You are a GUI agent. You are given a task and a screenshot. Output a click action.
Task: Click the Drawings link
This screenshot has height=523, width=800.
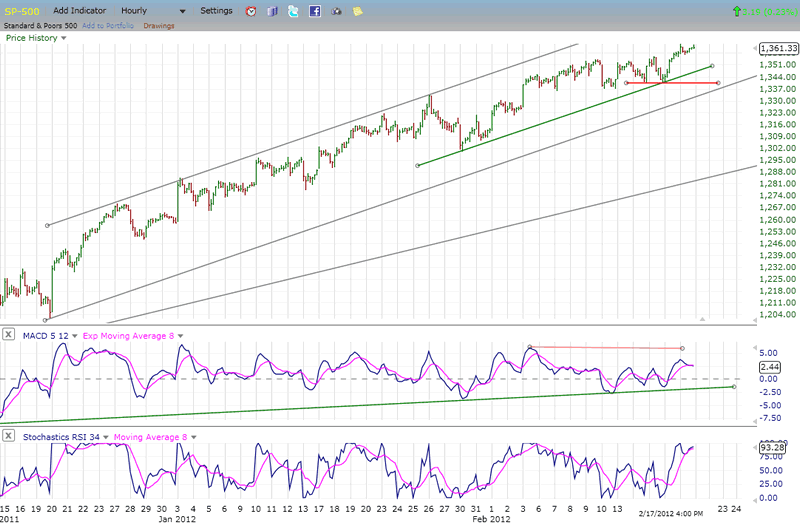158,25
